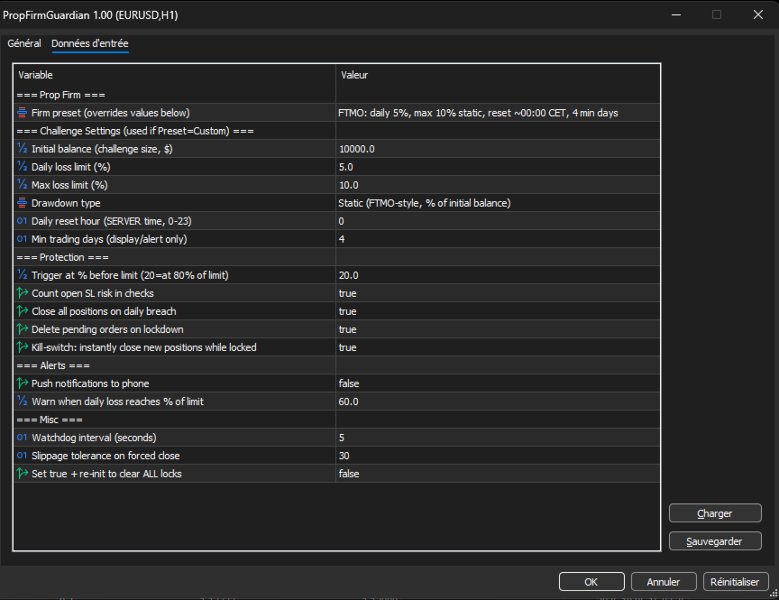
Task: Edit the Warn when daily loss value 60.0
Action: pyautogui.click(x=498, y=401)
